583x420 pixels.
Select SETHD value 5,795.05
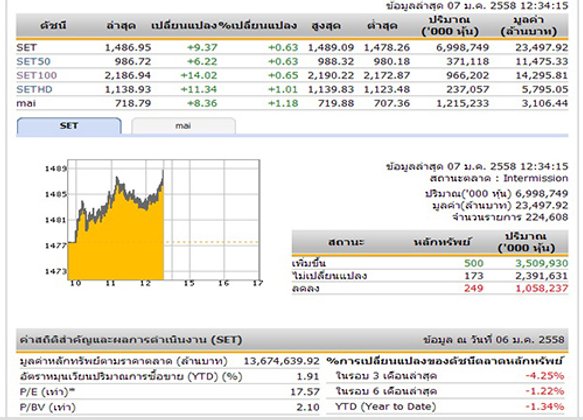coord(545,90)
